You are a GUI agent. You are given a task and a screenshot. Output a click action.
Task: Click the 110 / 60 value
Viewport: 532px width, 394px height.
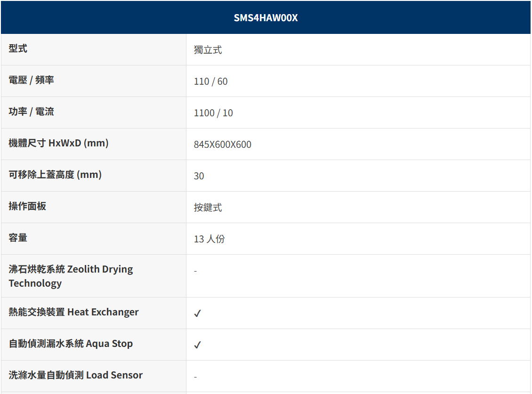click(210, 81)
